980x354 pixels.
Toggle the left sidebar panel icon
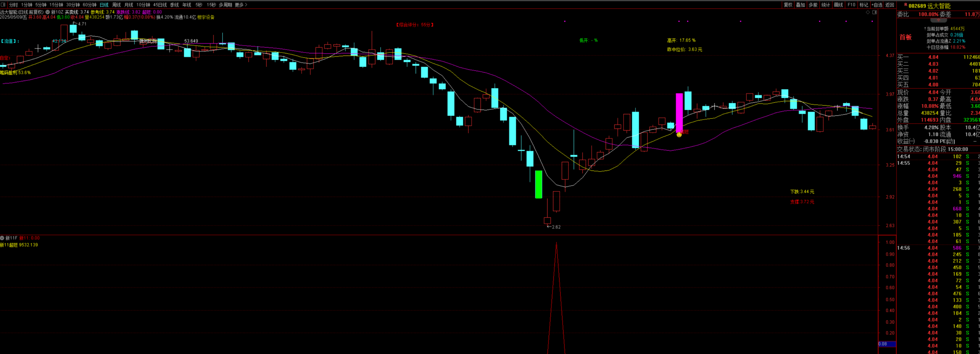[3, 5]
